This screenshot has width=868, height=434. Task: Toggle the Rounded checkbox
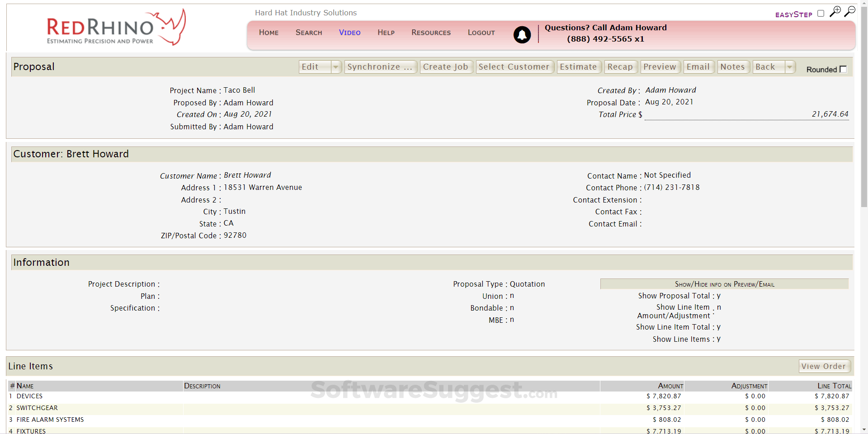click(843, 69)
